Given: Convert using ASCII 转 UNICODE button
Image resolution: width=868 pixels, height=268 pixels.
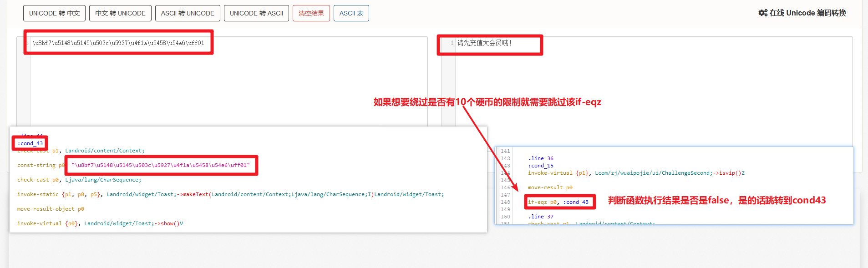Looking at the screenshot, I should [188, 13].
